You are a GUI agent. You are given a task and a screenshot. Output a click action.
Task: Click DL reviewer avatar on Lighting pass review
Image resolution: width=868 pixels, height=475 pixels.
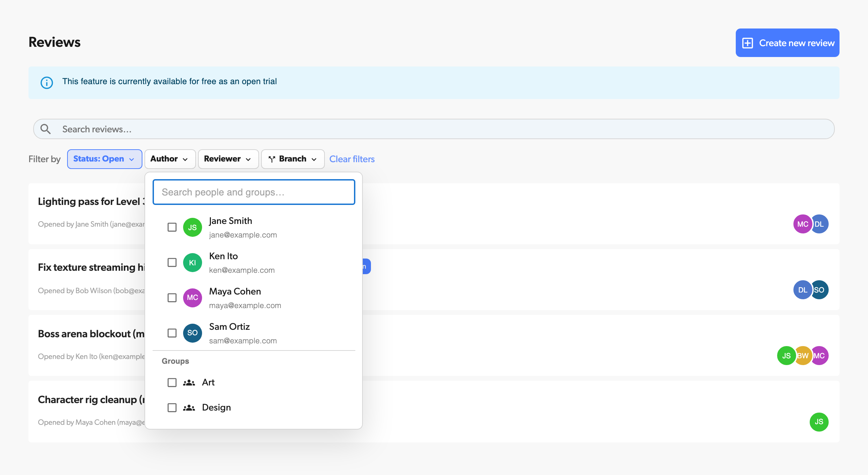coord(820,224)
